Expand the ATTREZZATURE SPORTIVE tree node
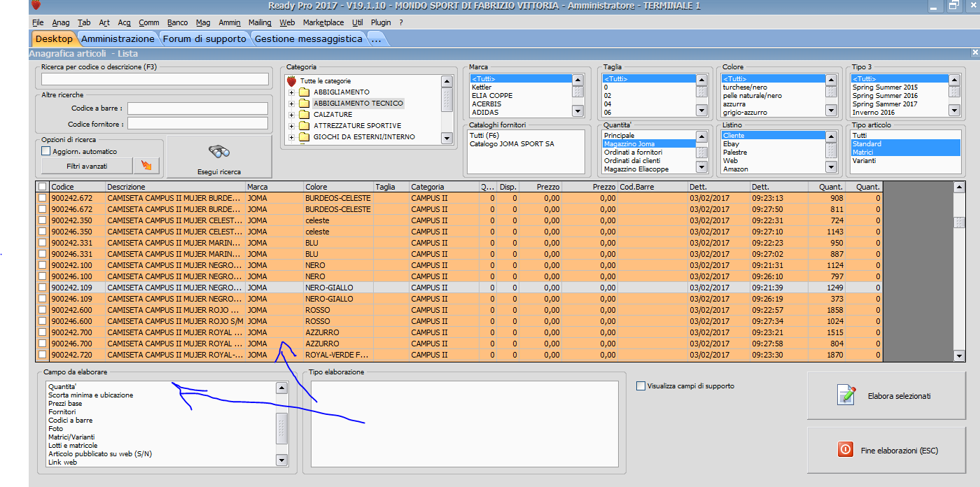 (291, 126)
